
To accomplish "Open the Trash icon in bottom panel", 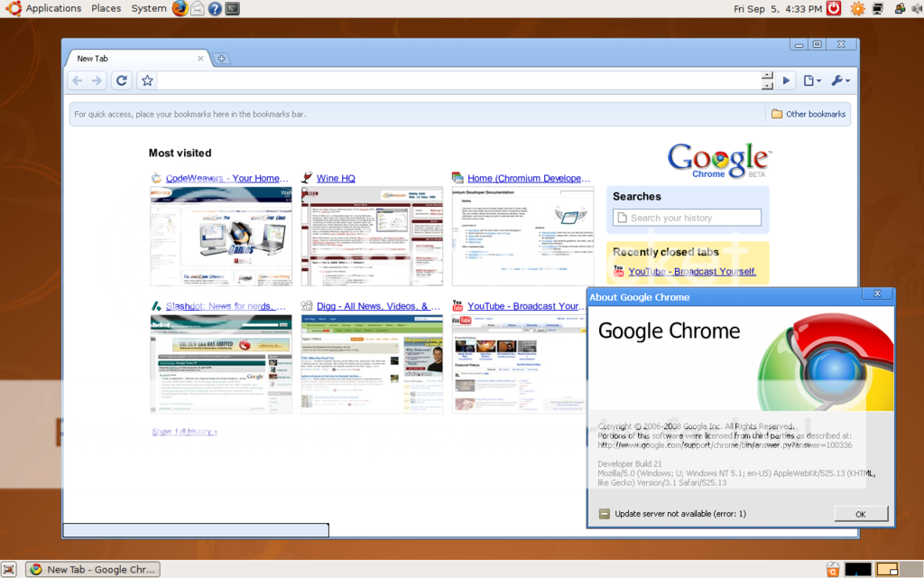I will pos(833,569).
